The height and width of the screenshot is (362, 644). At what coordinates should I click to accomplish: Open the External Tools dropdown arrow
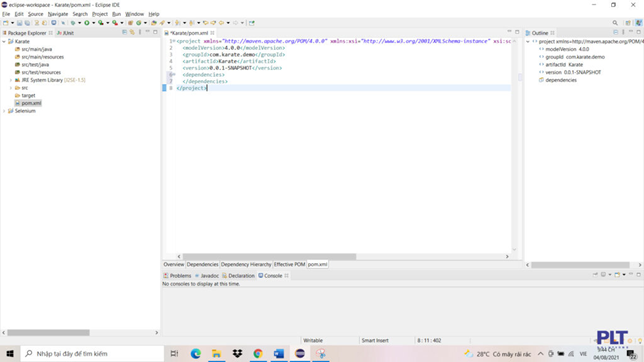coord(122,23)
